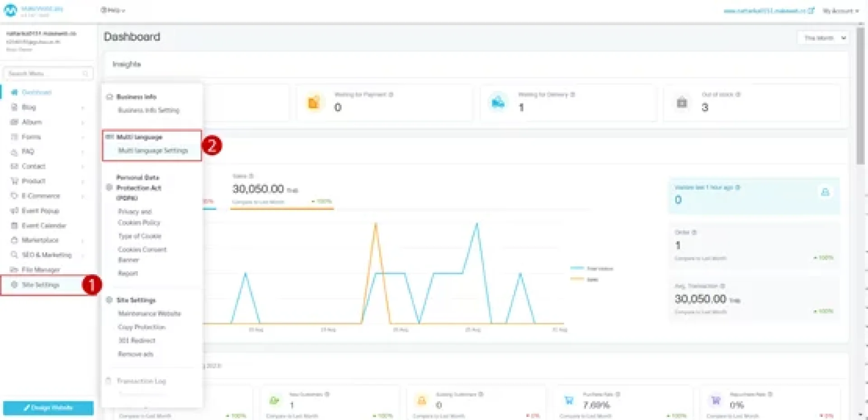868x420 pixels.
Task: Click the Waiting for Payment orange icon
Action: (x=313, y=103)
